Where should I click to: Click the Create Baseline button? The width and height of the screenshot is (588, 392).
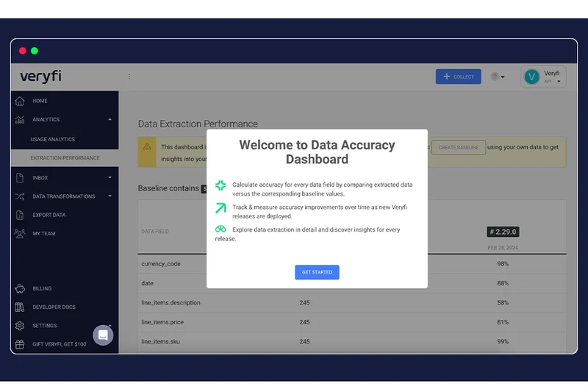[458, 147]
